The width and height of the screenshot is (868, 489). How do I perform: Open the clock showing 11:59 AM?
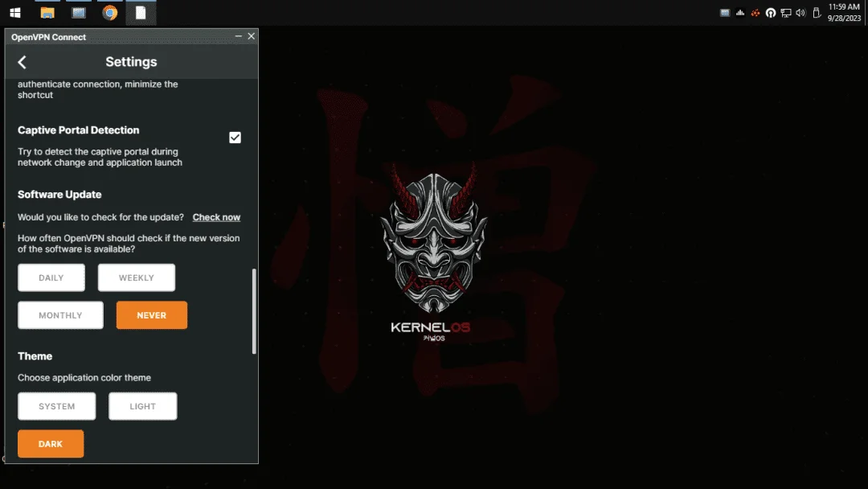click(844, 12)
